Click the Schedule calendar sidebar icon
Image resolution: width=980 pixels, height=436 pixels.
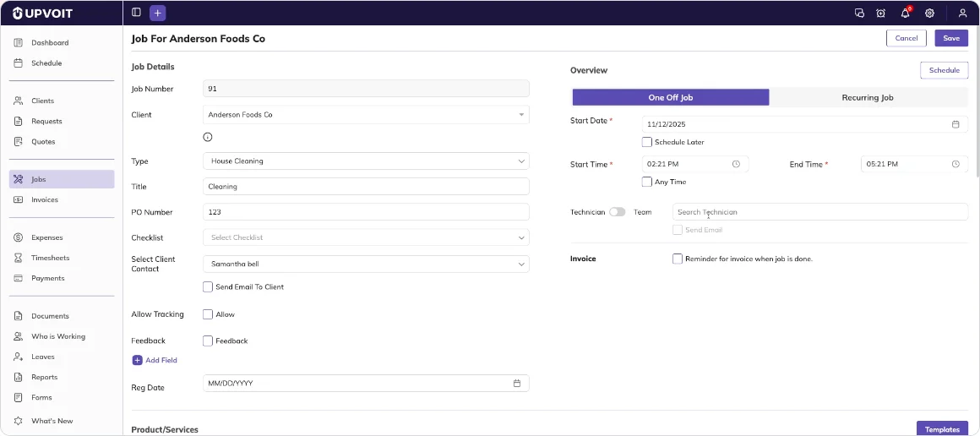18,63
